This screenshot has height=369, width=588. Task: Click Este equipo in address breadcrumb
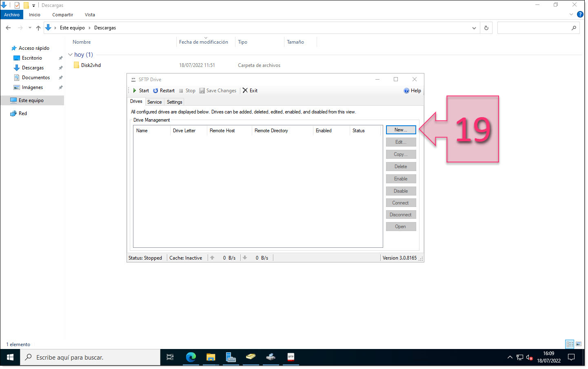click(72, 28)
